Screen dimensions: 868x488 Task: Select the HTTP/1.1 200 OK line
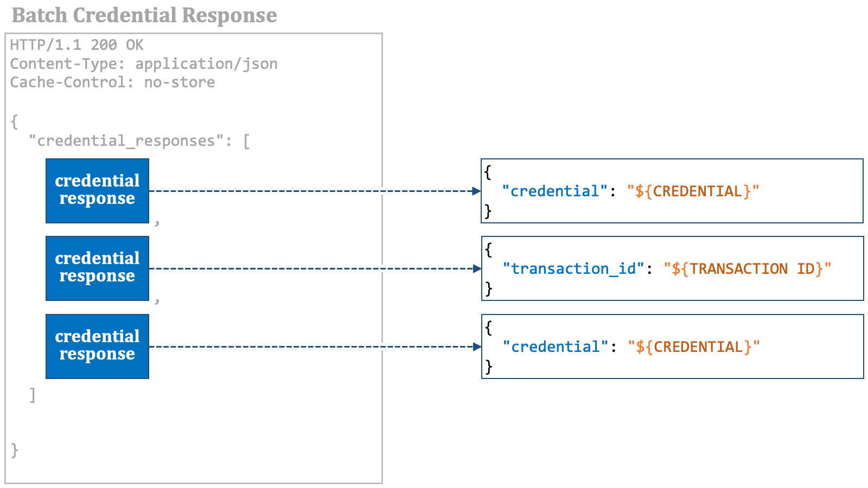pyautogui.click(x=76, y=45)
